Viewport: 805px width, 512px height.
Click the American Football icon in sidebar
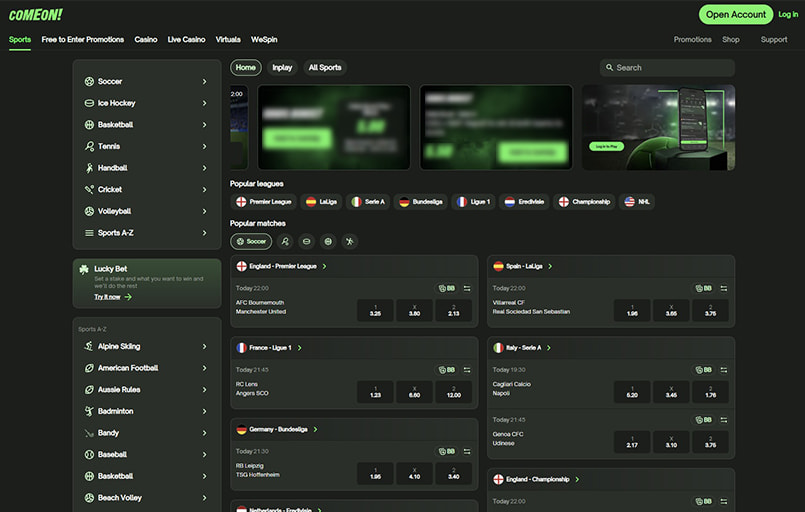pos(89,368)
